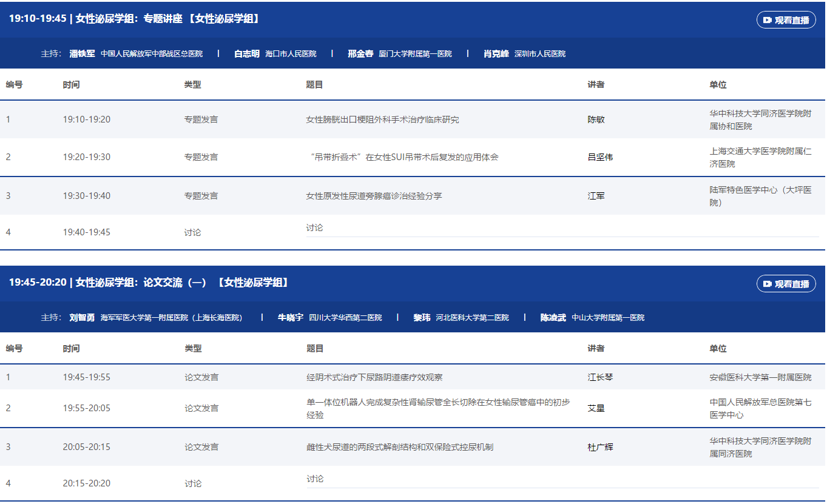Viewport: 827px width, 504px height.
Task: Click host name 肖克峰
Action: pos(496,54)
